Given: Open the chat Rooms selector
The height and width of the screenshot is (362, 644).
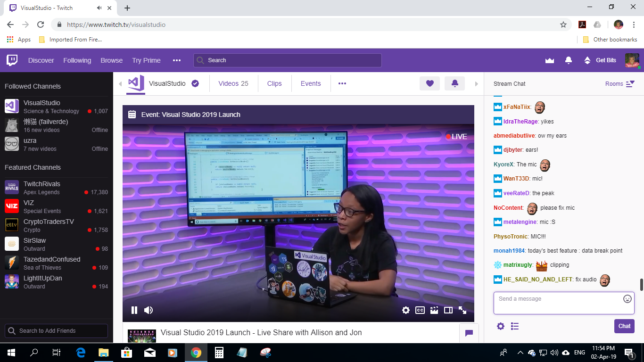Looking at the screenshot, I should coord(620,84).
